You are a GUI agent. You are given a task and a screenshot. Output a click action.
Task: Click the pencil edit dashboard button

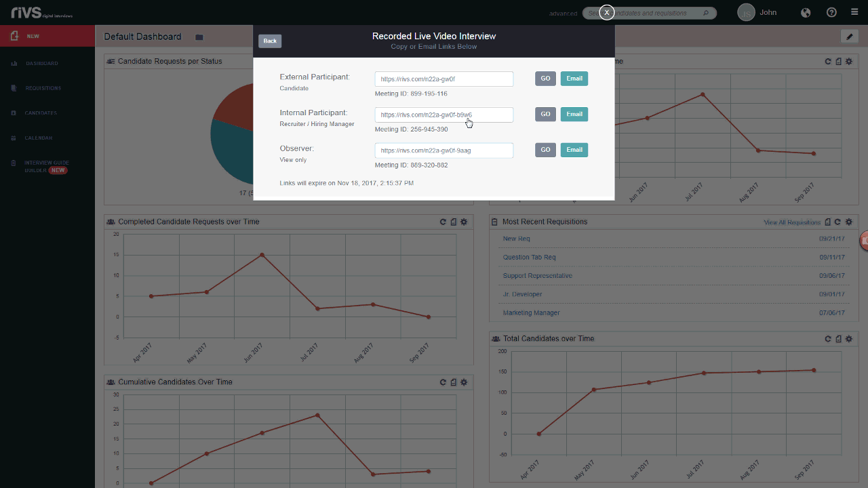tap(849, 37)
